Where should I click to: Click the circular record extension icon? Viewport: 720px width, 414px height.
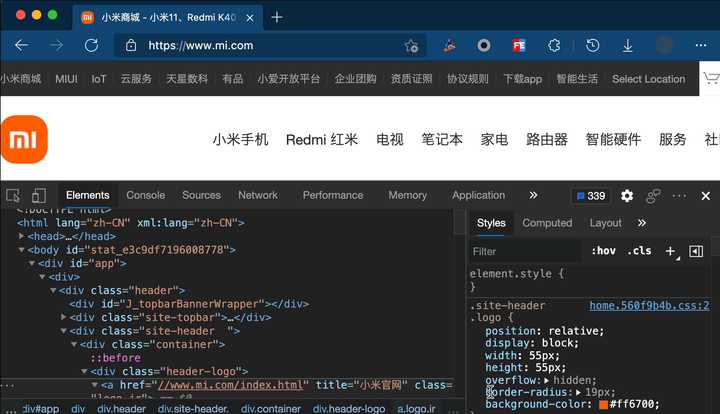point(484,45)
